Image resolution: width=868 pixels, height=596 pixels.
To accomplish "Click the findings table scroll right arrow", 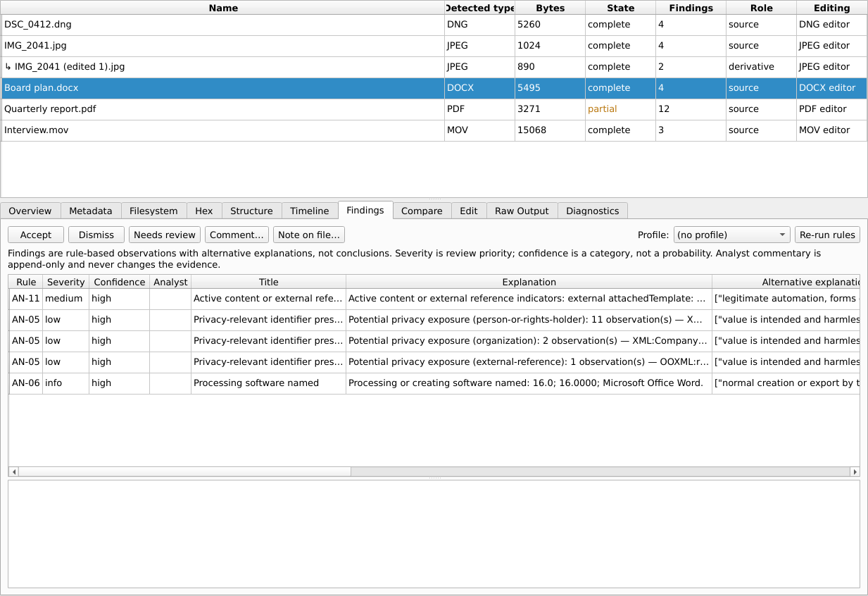I will tap(855, 472).
